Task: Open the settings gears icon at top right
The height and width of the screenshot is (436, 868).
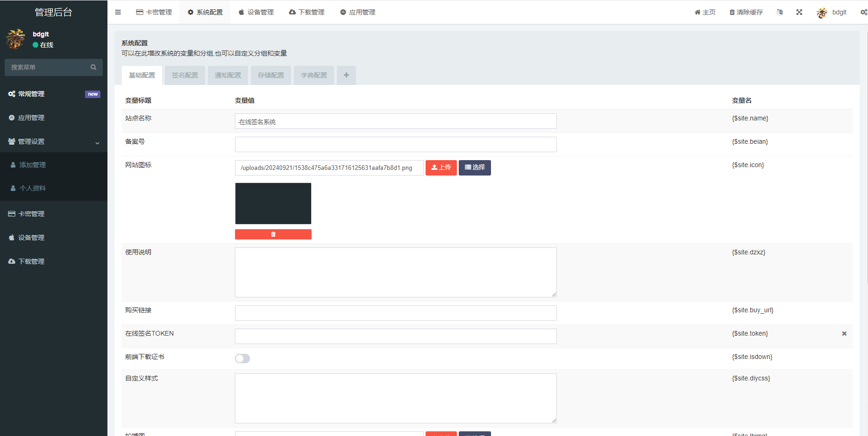Action: point(863,12)
